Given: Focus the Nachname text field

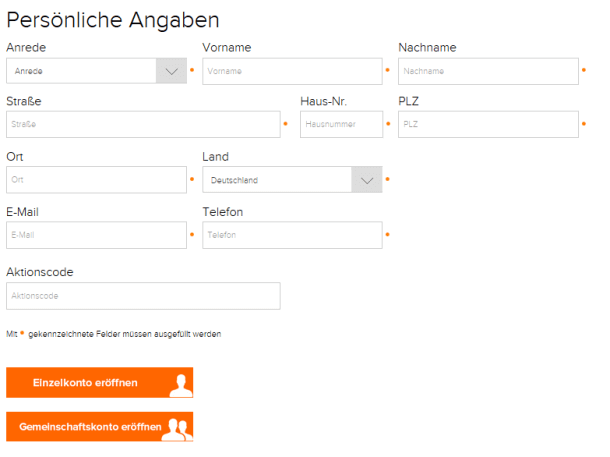Looking at the screenshot, I should [x=488, y=71].
